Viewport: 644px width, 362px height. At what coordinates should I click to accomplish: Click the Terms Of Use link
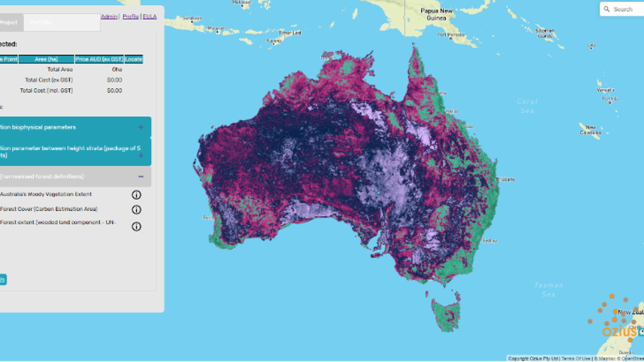[x=576, y=359]
